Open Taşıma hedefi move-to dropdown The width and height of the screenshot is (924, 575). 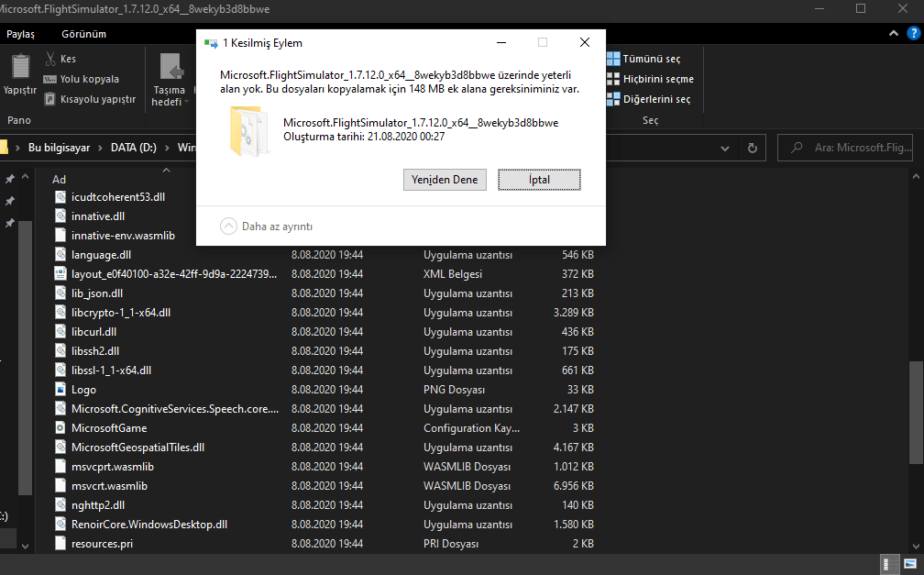pos(170,80)
